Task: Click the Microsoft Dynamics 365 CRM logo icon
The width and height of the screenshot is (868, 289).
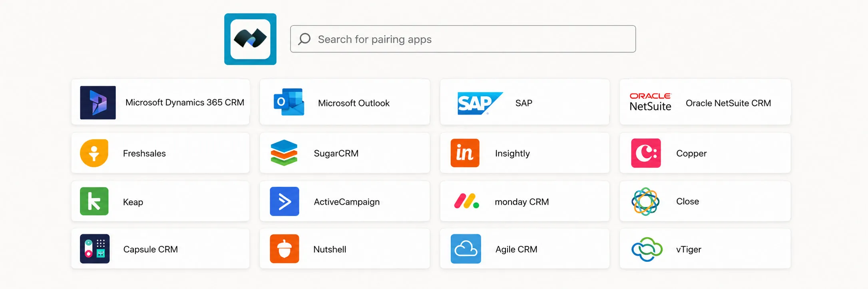Action: (98, 103)
